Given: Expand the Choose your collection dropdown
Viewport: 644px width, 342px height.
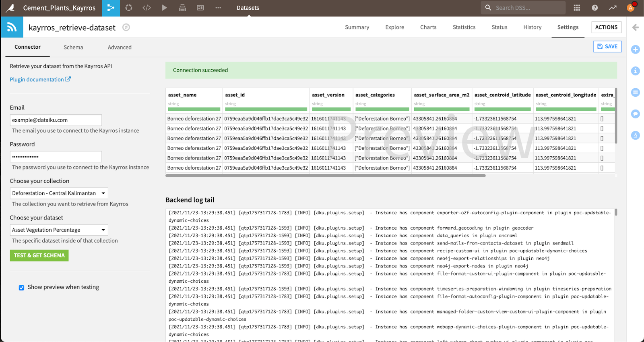Looking at the screenshot, I should tap(59, 193).
